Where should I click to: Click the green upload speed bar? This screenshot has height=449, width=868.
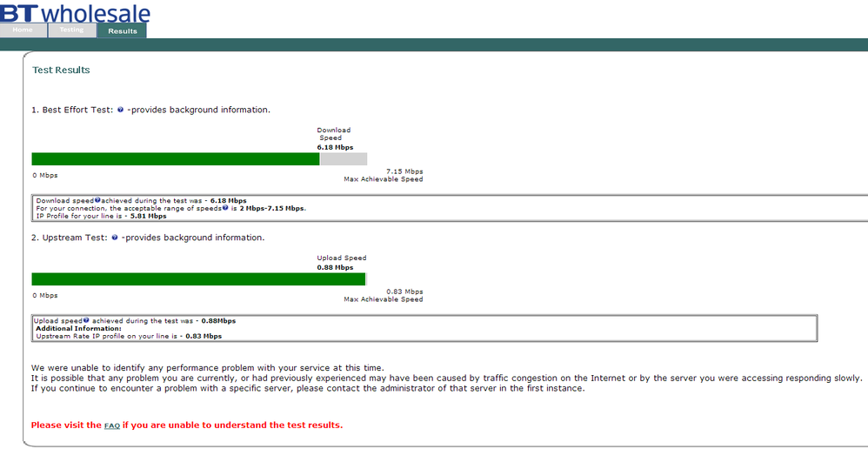pos(198,279)
